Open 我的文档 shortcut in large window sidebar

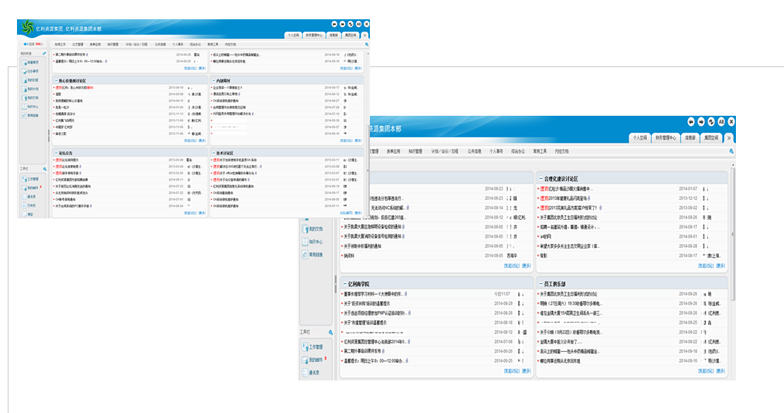313,229
